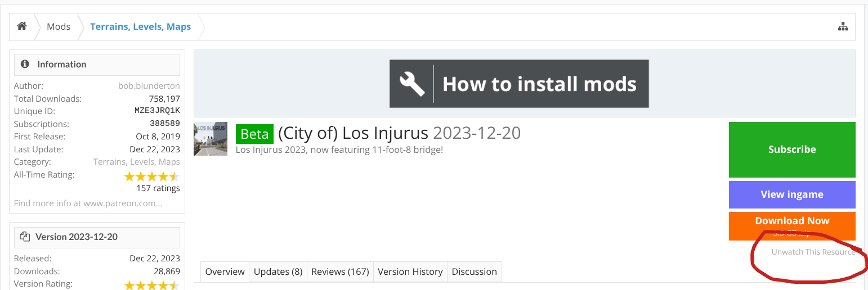Switch to the Updates (8) tab
The image size is (868, 290).
(x=278, y=271)
